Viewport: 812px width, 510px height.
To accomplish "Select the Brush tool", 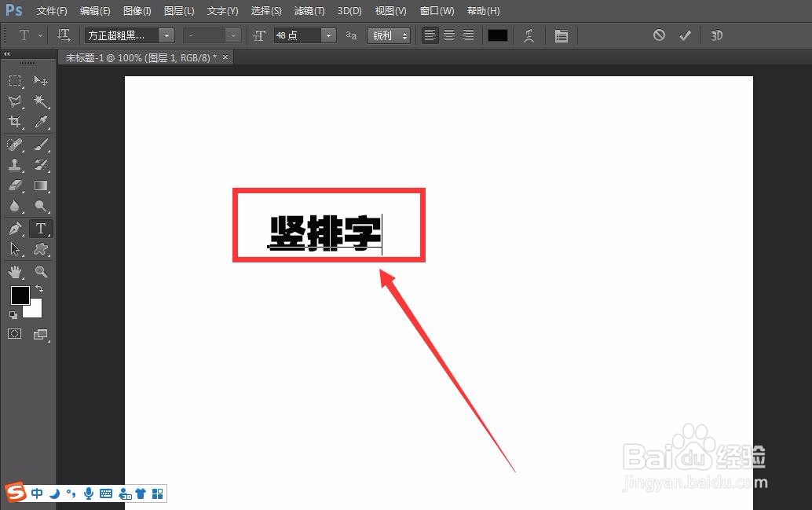I will pos(41,144).
